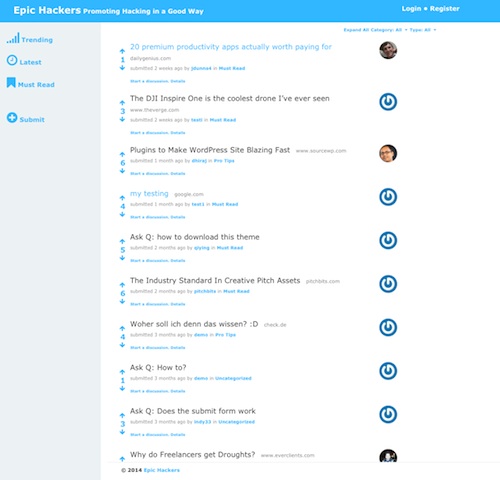Open the Type: All dropdown
Viewport: 500px width, 480px height.
[x=423, y=30]
